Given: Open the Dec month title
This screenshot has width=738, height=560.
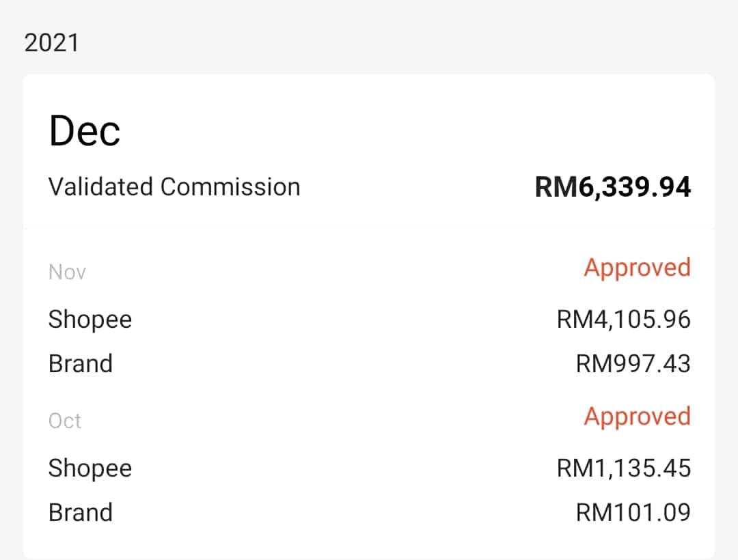Looking at the screenshot, I should [x=85, y=131].
